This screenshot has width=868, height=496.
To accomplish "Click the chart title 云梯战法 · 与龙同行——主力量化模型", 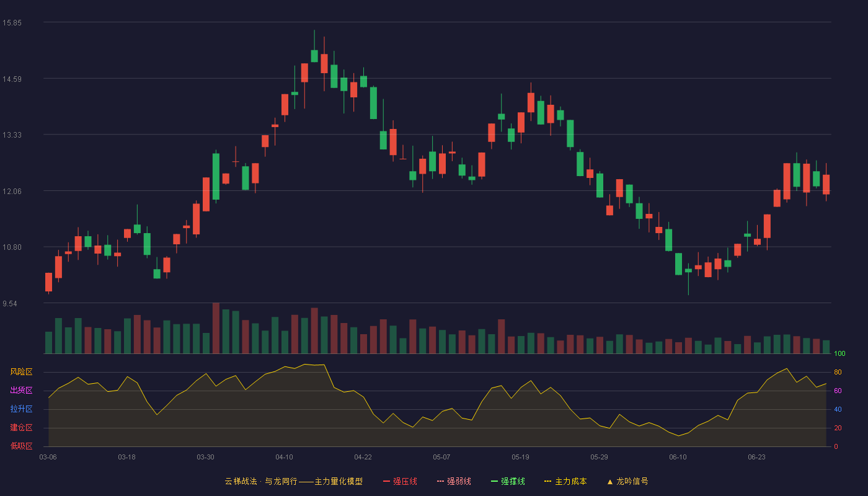I will click(293, 481).
